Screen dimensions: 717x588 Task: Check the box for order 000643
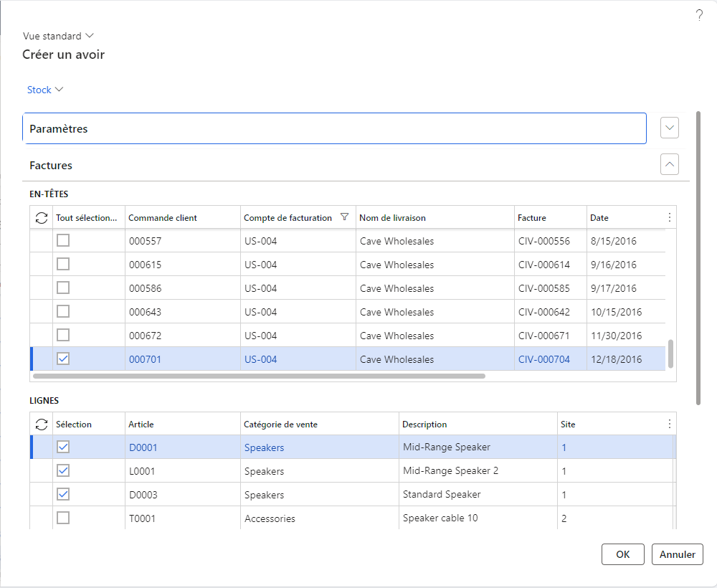pyautogui.click(x=63, y=311)
